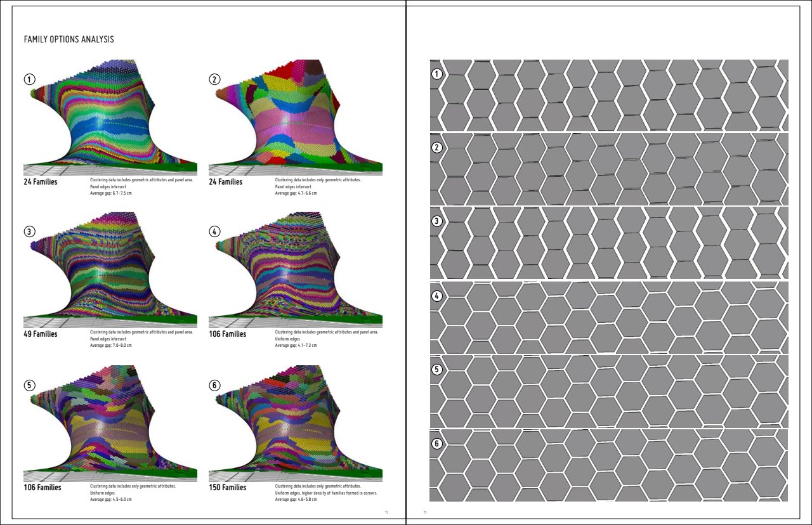Open hexagon panel strip number 3
The height and width of the screenshot is (525, 812).
click(609, 243)
